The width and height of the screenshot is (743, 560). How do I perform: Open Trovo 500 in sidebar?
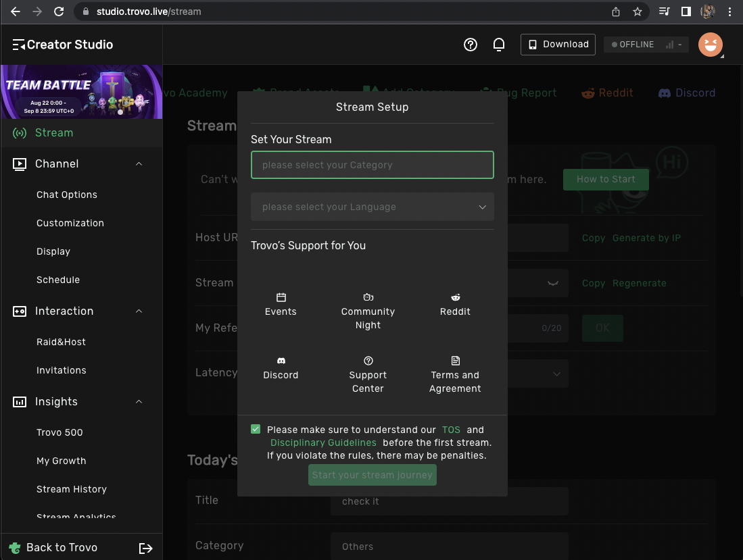[59, 432]
